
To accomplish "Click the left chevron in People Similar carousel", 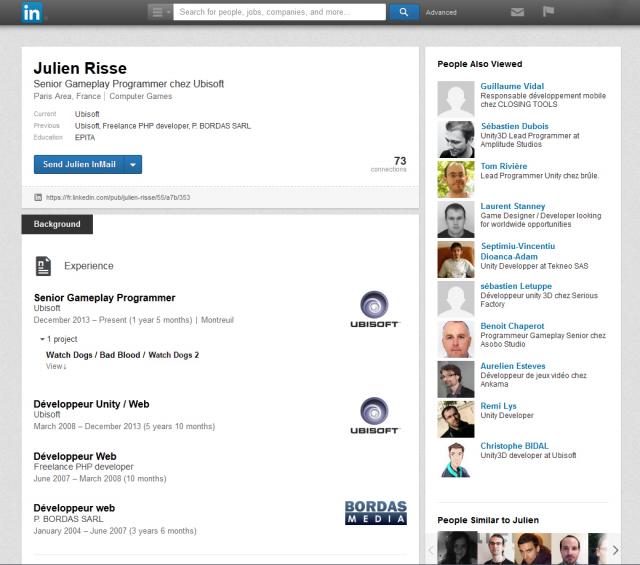I will [x=431, y=550].
